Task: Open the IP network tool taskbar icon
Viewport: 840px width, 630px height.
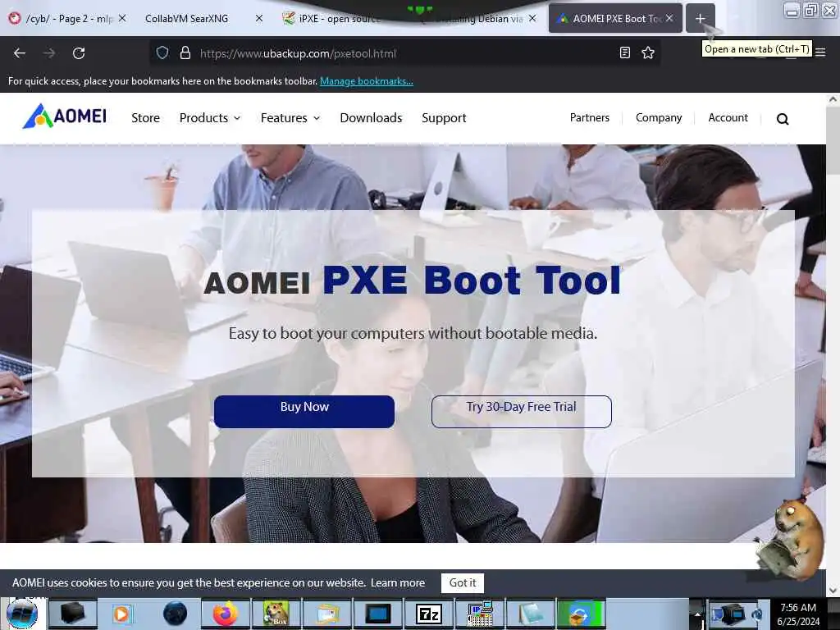Action: 479,614
